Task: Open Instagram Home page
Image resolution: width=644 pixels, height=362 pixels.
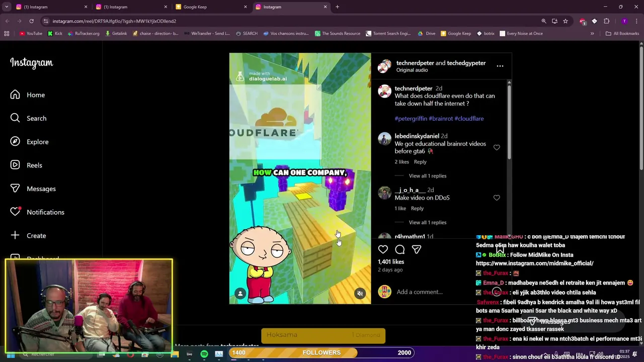Action: 28,95
